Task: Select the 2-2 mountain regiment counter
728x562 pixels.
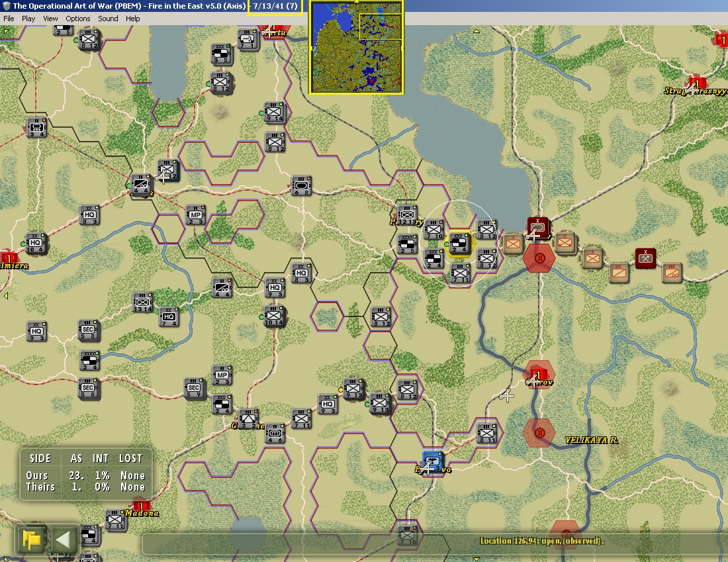Action: pyautogui.click(x=248, y=419)
